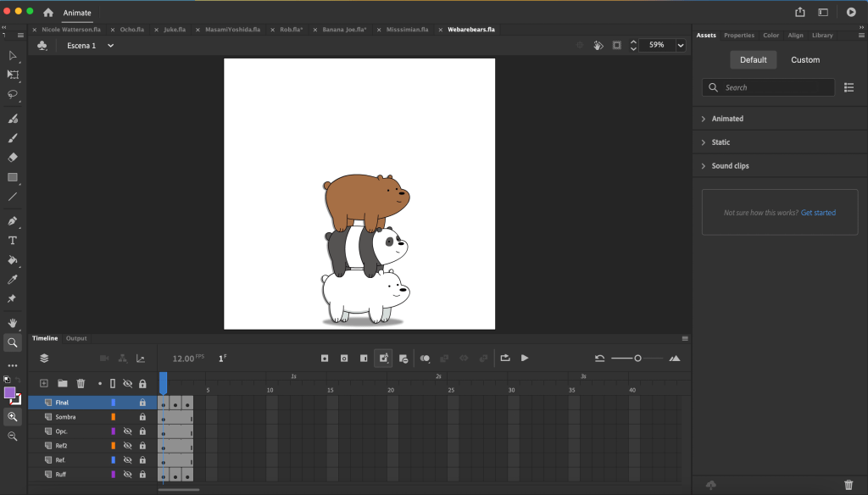Toggle visibility of the Opc. layer

click(x=128, y=431)
